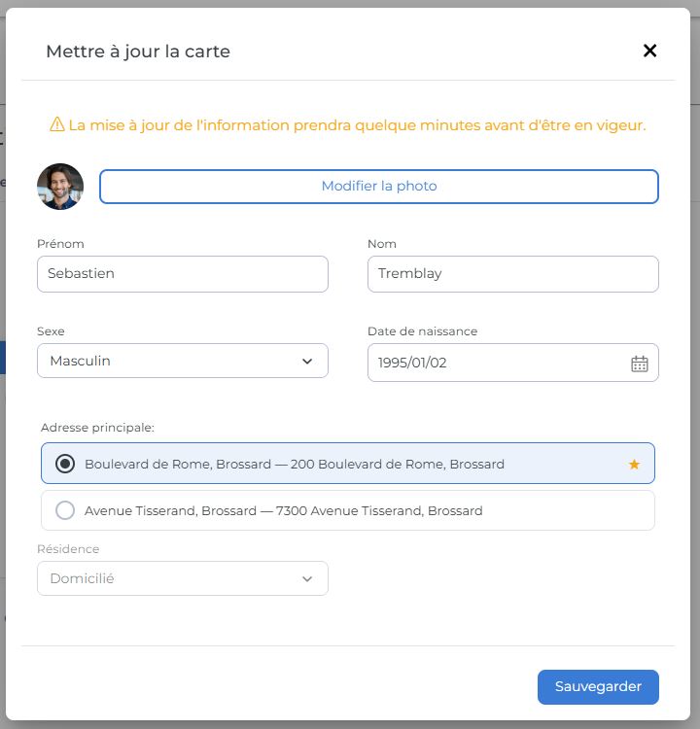Click the orange update delay warning message
The width and height of the screenshot is (700, 729).
[x=357, y=125]
